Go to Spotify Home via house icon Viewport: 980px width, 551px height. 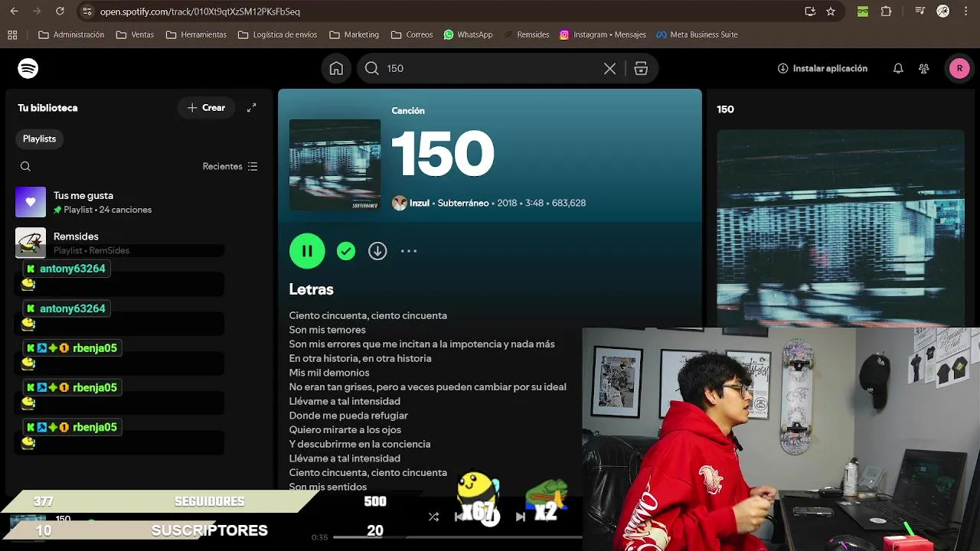click(x=336, y=68)
